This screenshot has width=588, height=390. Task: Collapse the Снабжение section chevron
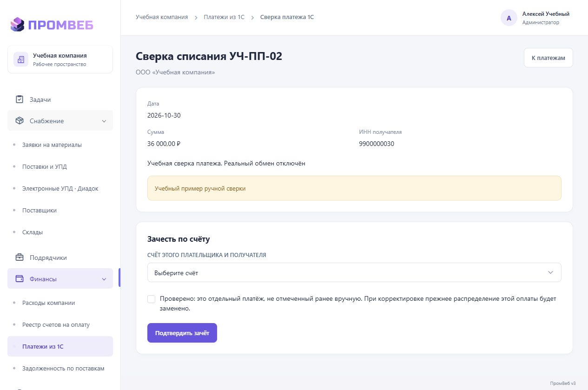(104, 121)
